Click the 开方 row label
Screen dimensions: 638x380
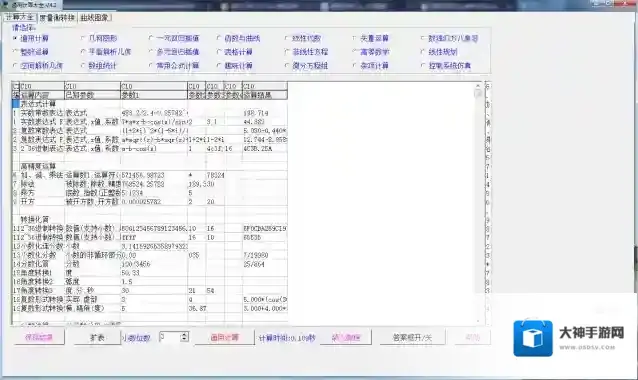(42, 201)
